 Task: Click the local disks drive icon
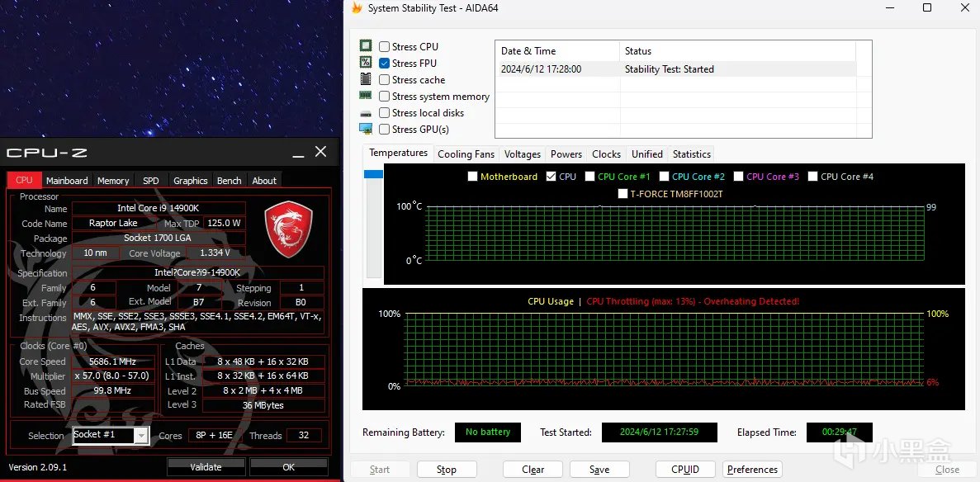(x=366, y=114)
